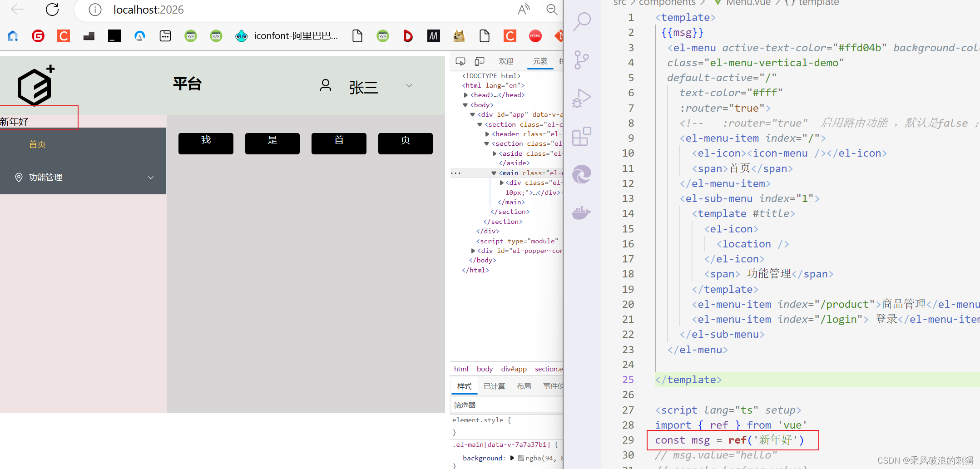Open Source Control in the VS Code activity bar

(582, 59)
